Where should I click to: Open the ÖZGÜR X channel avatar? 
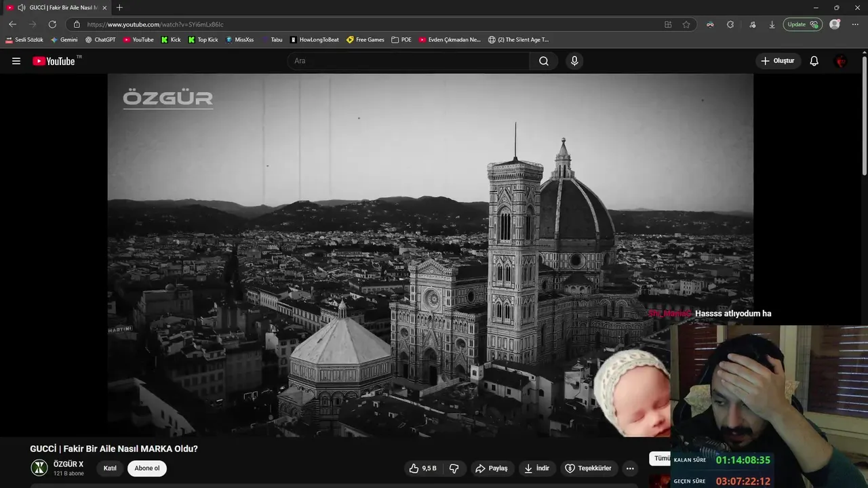tap(39, 468)
